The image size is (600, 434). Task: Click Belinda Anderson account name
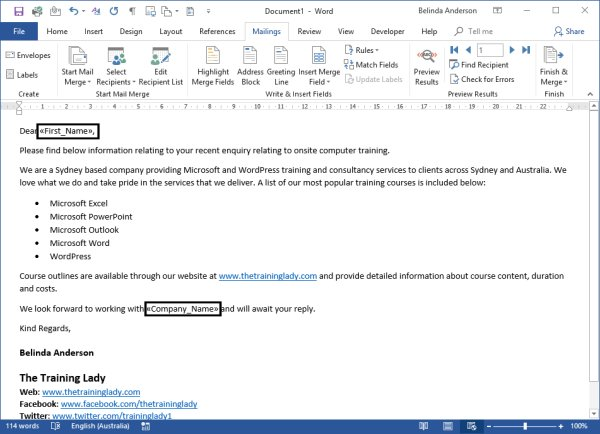coord(447,11)
